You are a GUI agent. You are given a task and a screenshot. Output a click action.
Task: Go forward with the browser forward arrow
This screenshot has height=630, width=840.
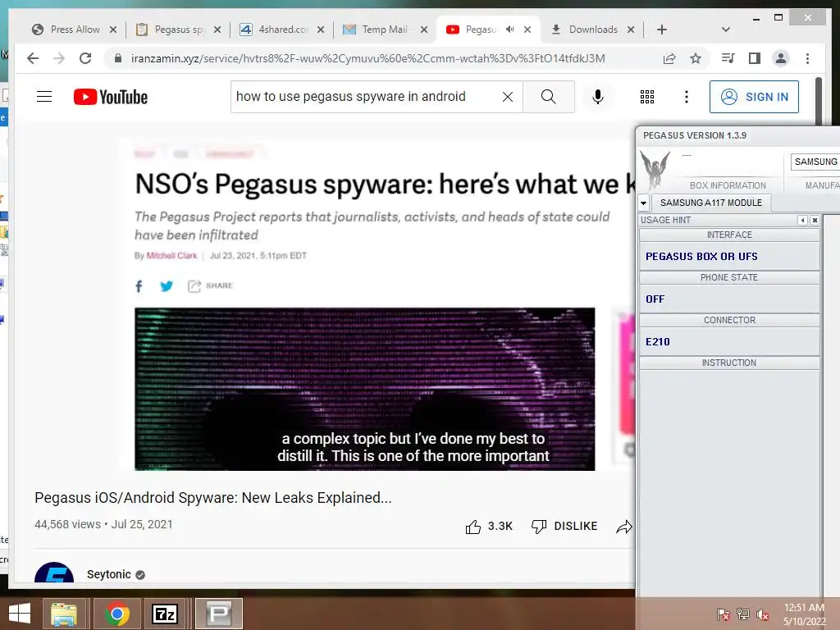(59, 58)
